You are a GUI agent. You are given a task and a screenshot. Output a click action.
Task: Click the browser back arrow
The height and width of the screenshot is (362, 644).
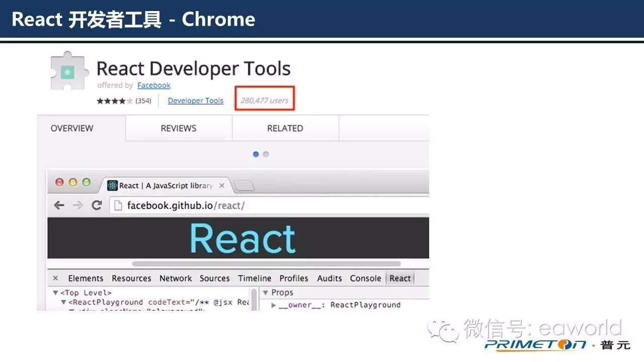(59, 205)
